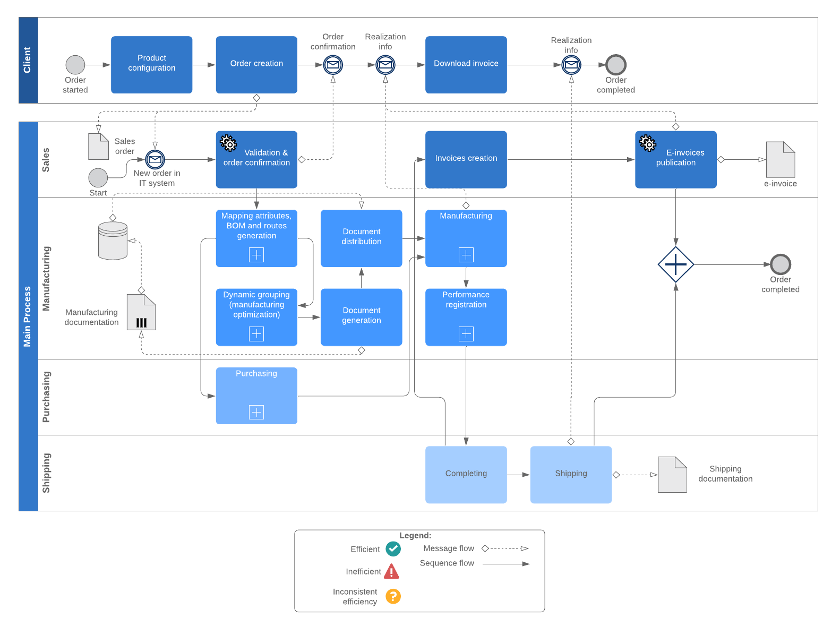Image resolution: width=840 pixels, height=635 pixels.
Task: Click the orange Inconsistent efficiency question mark
Action: pos(393,596)
